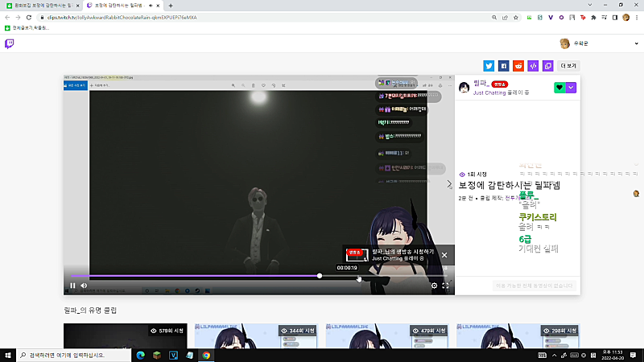The height and width of the screenshot is (362, 644).
Task: Toggle follow heart button
Action: click(x=559, y=88)
